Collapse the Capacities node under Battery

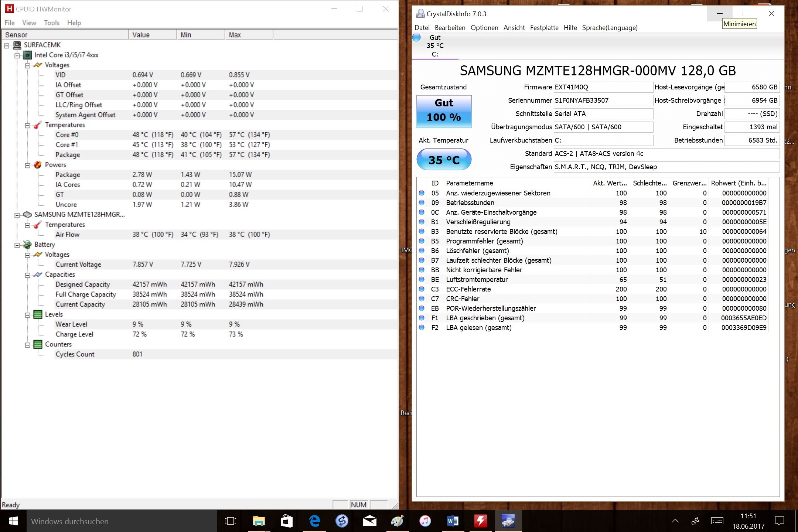27,275
